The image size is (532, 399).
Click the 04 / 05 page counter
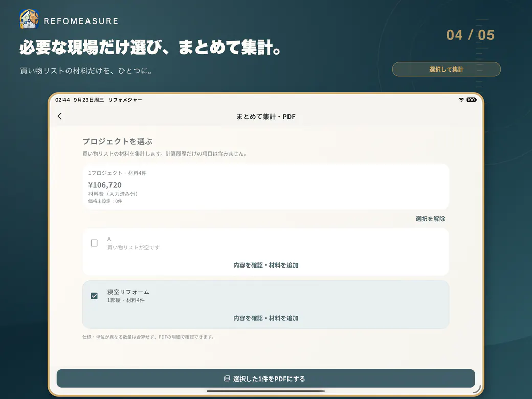[470, 35]
